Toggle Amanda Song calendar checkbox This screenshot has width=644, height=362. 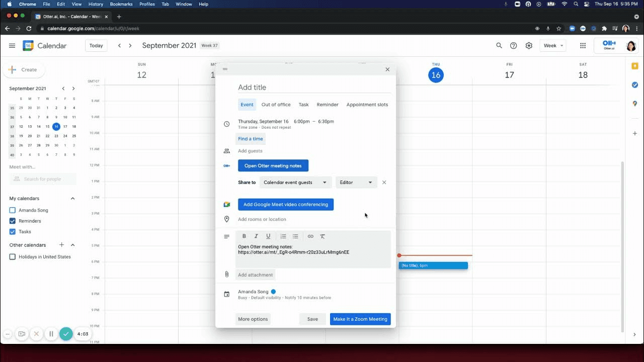(13, 210)
